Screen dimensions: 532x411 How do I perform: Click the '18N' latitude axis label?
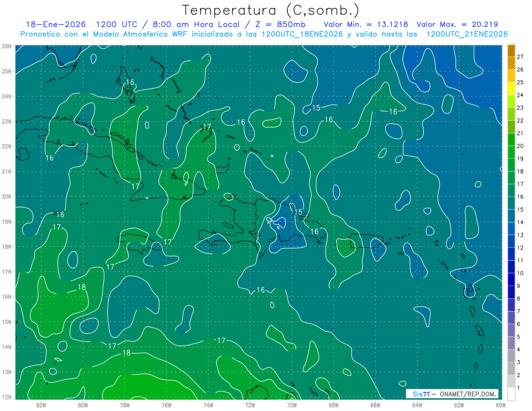pyautogui.click(x=6, y=247)
